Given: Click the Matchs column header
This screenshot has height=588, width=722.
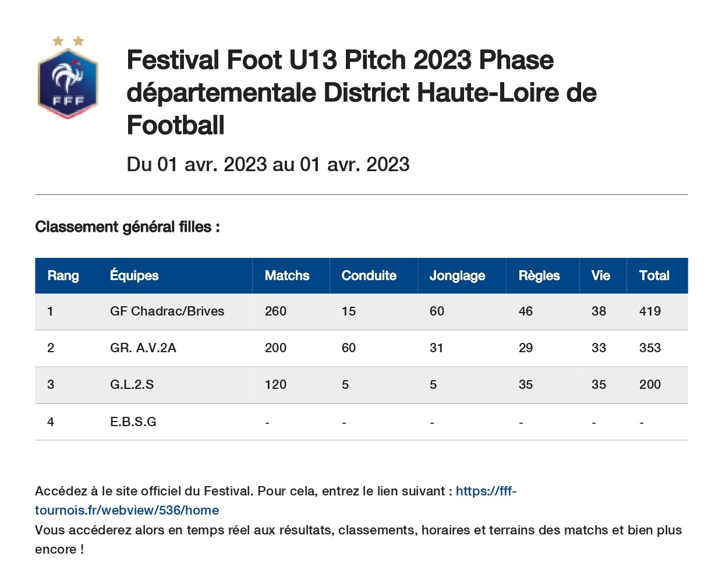Looking at the screenshot, I should pyautogui.click(x=287, y=275).
